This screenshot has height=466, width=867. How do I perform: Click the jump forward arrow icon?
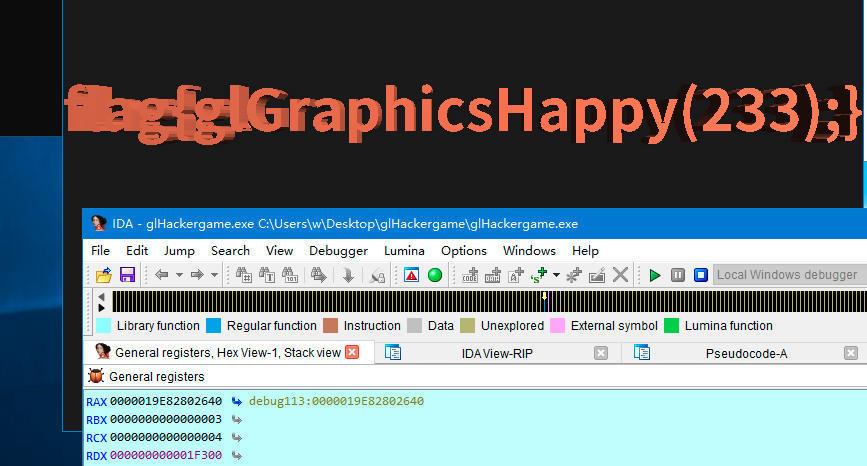pos(197,275)
